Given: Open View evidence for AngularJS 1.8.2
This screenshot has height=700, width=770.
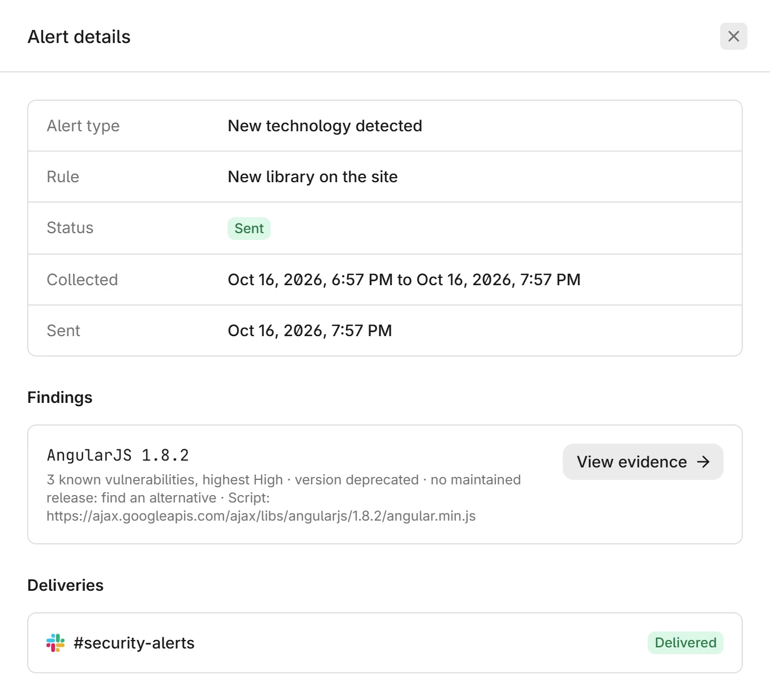Looking at the screenshot, I should coord(643,462).
